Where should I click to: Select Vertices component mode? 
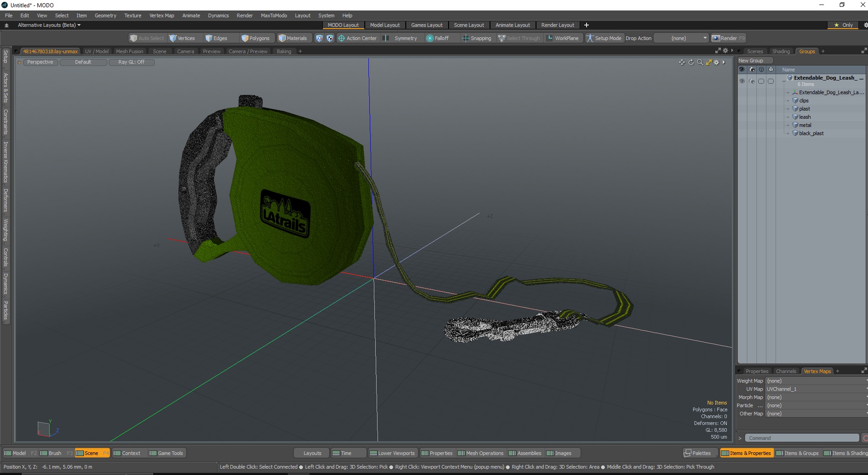[x=182, y=38]
